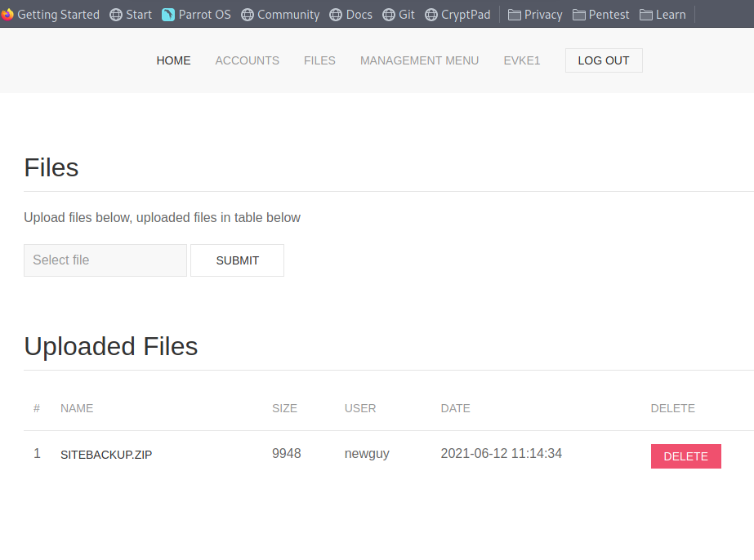Screen dimensions: 754x560
Task: Click the Select file input
Action: 105,260
